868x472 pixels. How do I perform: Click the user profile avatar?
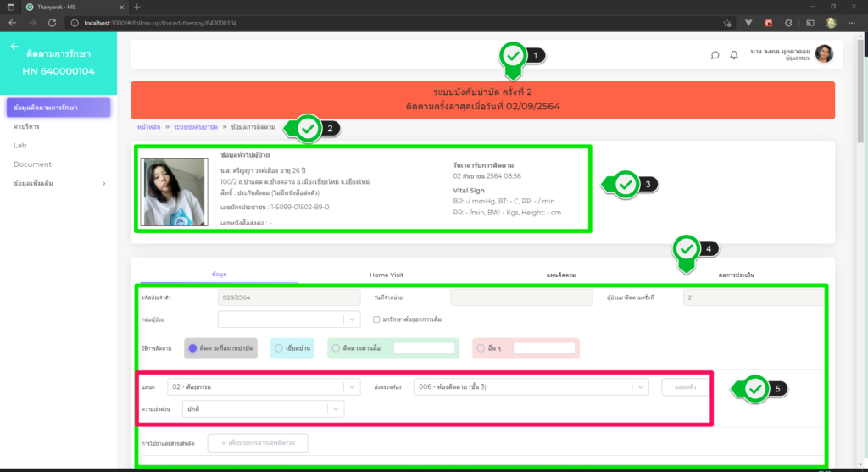(824, 54)
